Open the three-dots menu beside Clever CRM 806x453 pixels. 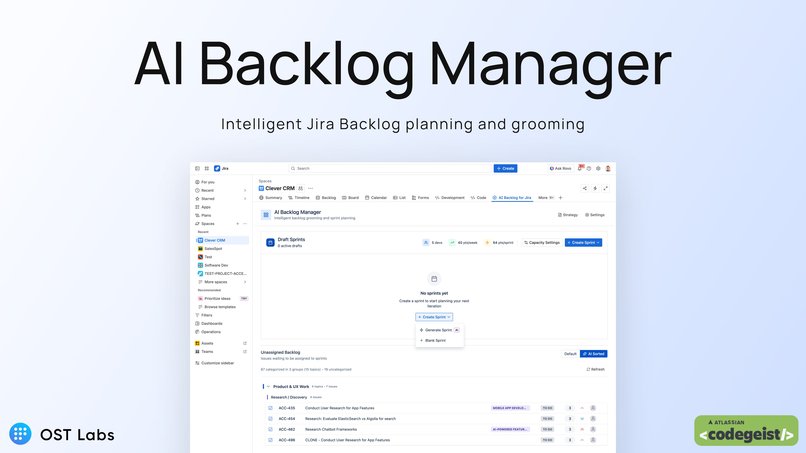pos(310,188)
